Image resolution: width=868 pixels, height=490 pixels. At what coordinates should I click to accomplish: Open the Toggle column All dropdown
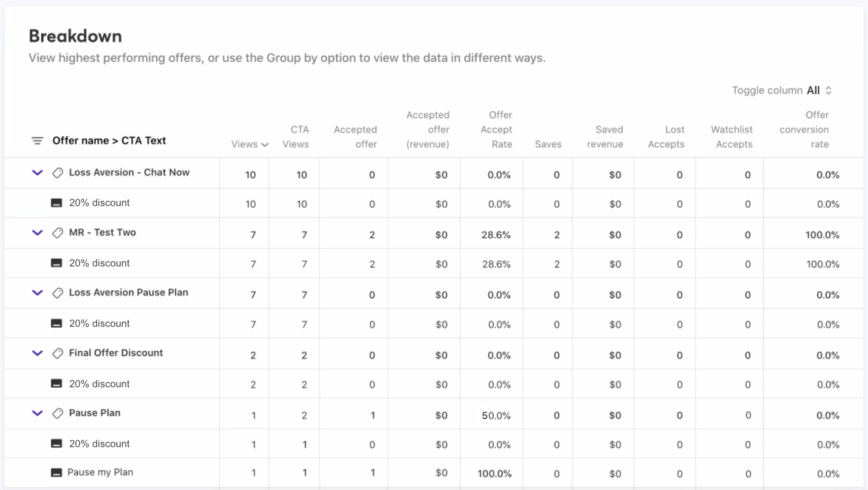(x=819, y=91)
